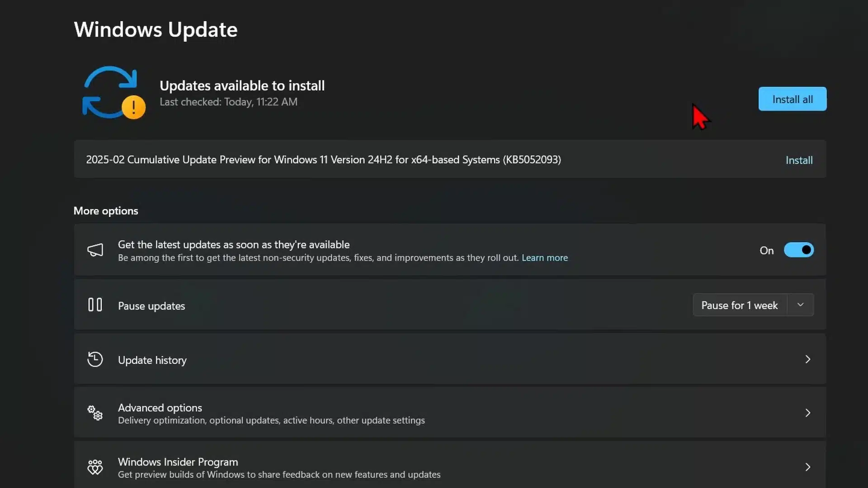Click the More options section label

pyautogui.click(x=106, y=211)
